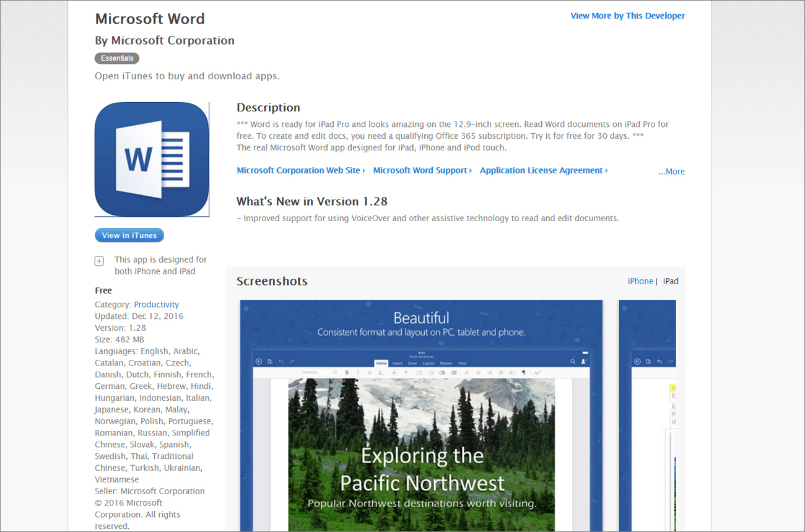Select the iPad screenshots tab
The height and width of the screenshot is (532, 805).
pos(671,281)
